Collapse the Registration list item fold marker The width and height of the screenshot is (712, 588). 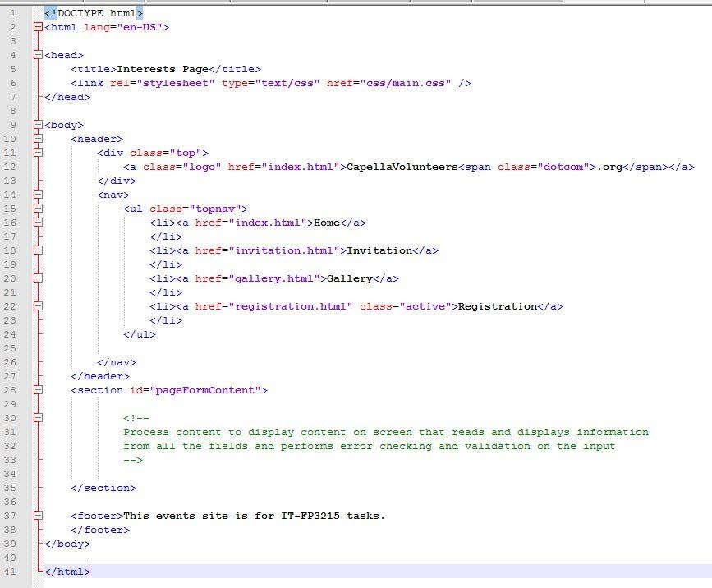pos(38,306)
